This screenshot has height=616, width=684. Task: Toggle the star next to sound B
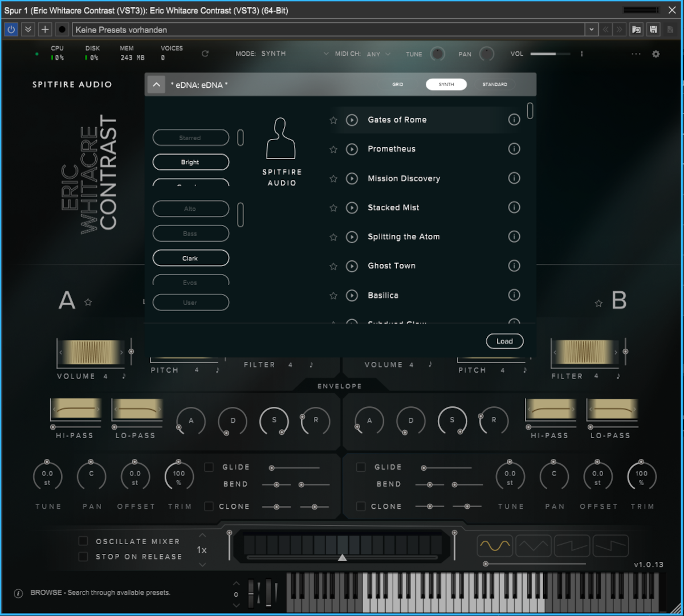(598, 303)
